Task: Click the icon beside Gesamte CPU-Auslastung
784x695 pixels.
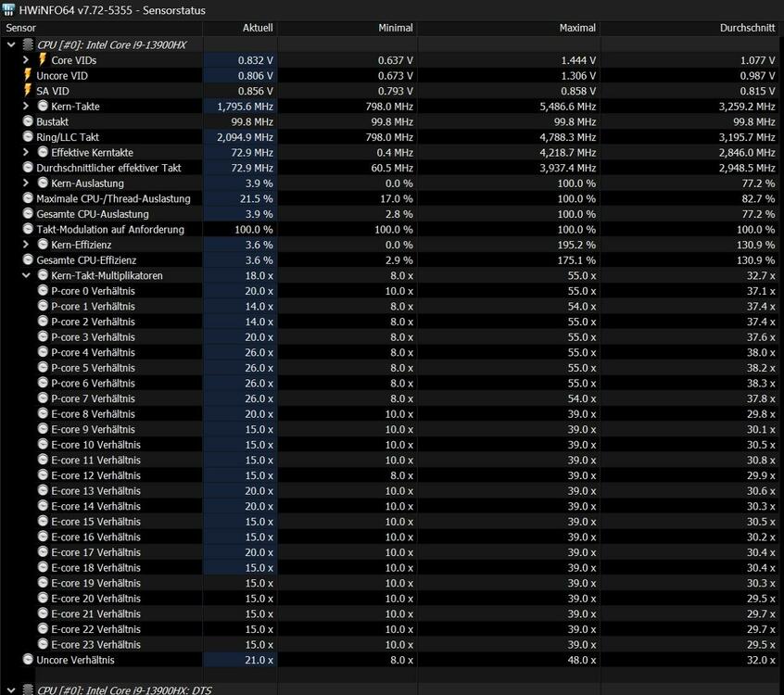Action: [28, 214]
